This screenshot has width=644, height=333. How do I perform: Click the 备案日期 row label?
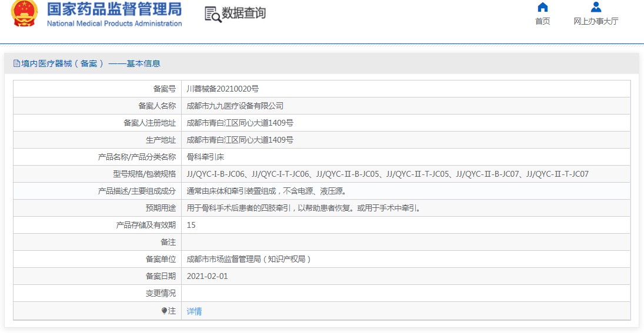coord(161,276)
